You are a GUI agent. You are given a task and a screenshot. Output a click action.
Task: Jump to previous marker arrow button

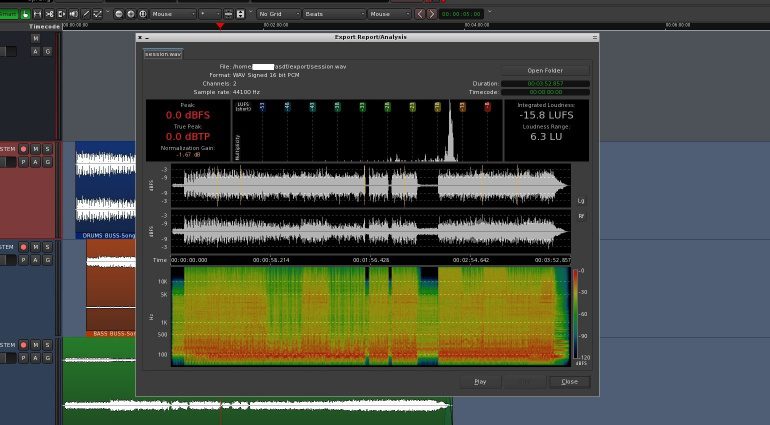420,14
